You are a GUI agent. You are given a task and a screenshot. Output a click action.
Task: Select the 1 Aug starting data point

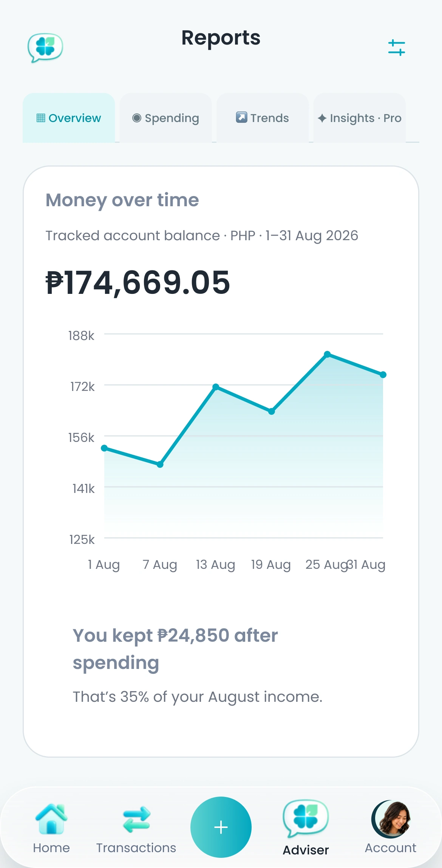pos(105,448)
